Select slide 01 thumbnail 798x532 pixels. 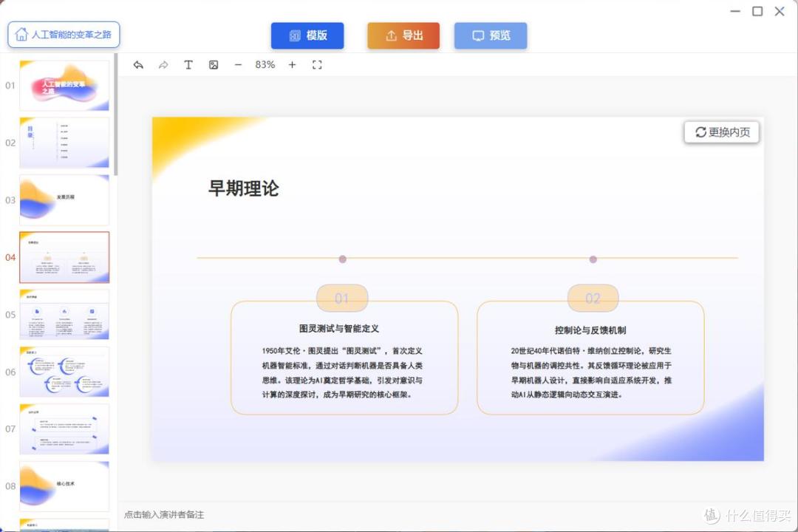(64, 86)
